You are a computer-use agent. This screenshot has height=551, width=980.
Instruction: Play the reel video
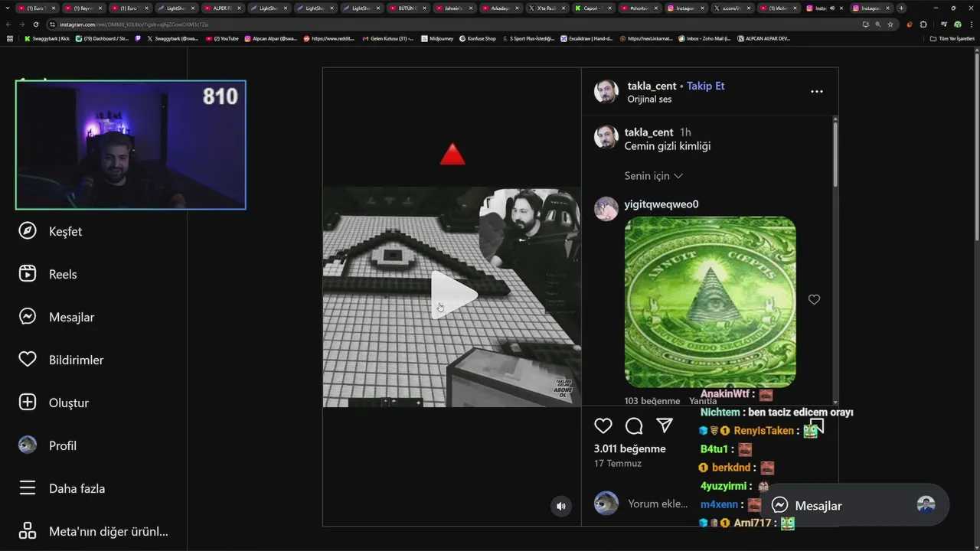coord(452,295)
